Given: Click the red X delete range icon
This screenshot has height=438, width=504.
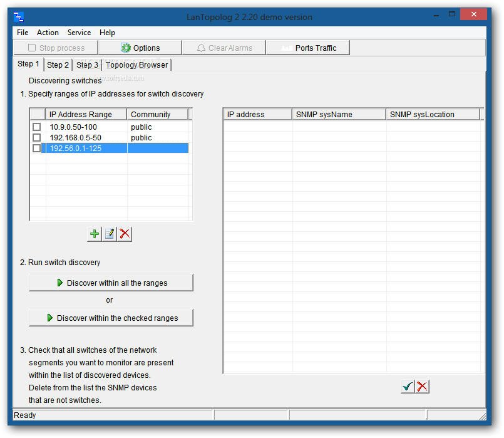Looking at the screenshot, I should pyautogui.click(x=125, y=234).
